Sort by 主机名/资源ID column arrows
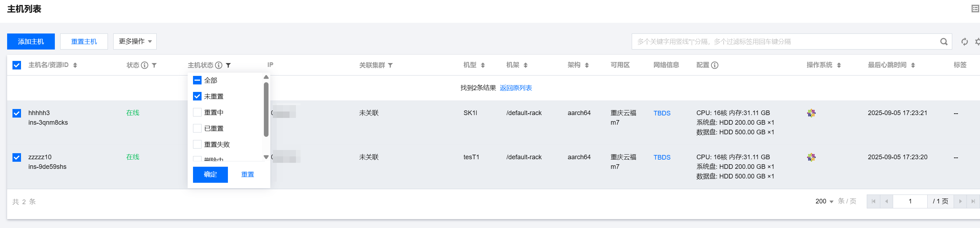Viewport: 980px width, 228px height. (75, 66)
